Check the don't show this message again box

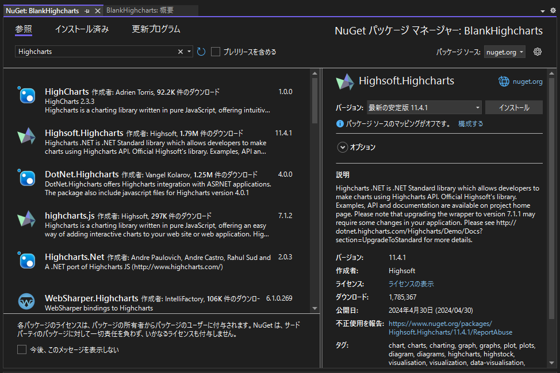tap(22, 349)
